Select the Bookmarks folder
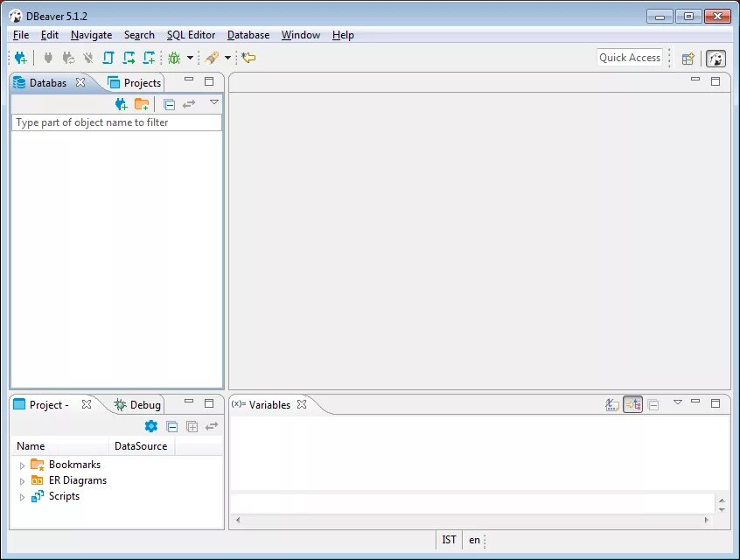The image size is (740, 560). (66, 465)
